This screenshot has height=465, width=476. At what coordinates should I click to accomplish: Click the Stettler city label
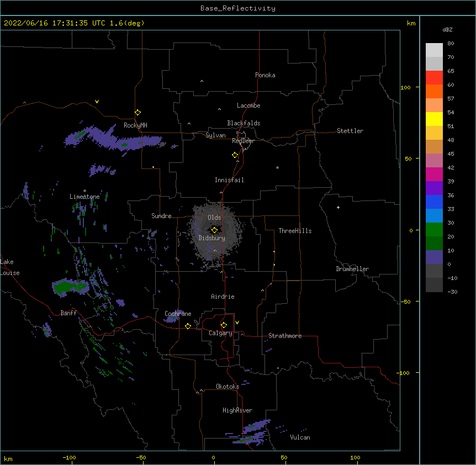[350, 131]
